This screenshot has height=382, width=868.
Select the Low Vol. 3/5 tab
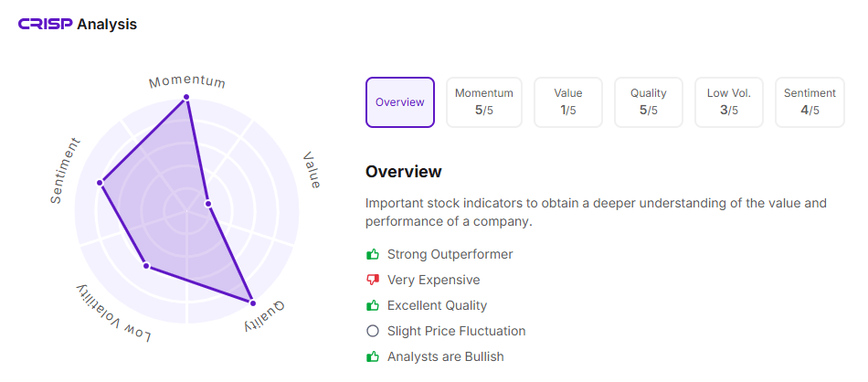[729, 102]
